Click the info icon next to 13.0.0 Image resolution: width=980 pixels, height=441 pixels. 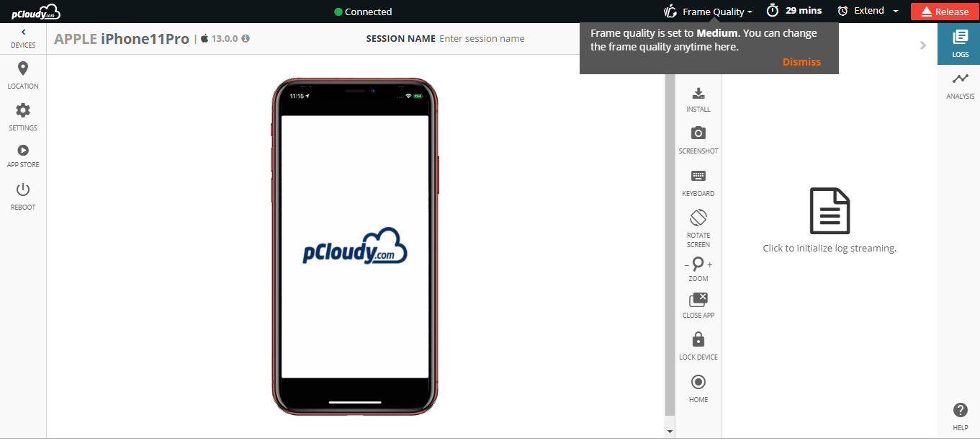point(246,39)
